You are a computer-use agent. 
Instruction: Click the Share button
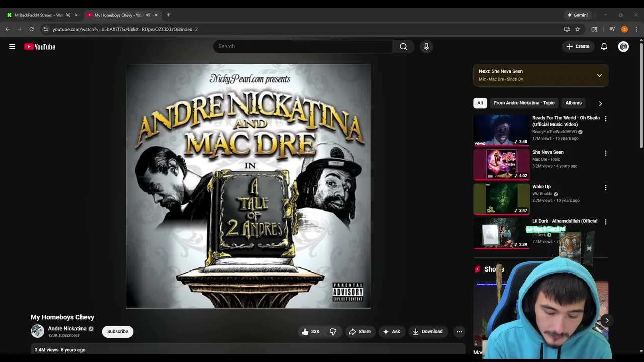tap(360, 332)
